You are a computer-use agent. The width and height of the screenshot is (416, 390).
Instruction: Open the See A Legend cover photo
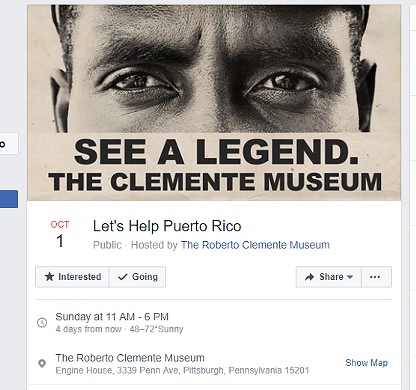click(x=214, y=103)
